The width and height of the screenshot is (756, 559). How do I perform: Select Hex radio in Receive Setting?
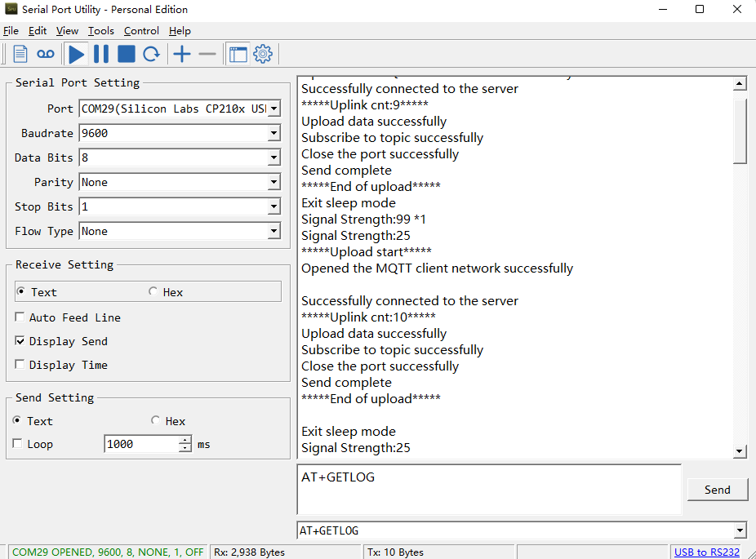coord(153,291)
